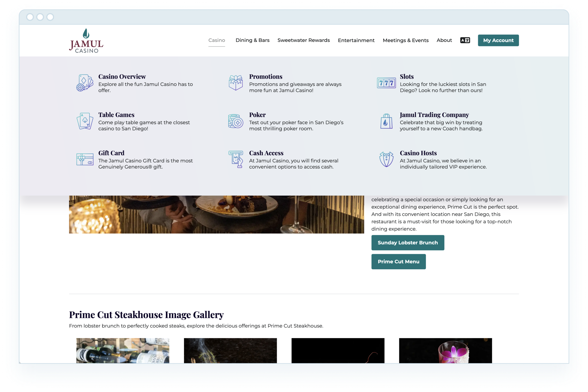Click the Sunday Lobster Brunch button
588x392 pixels.
tap(408, 242)
